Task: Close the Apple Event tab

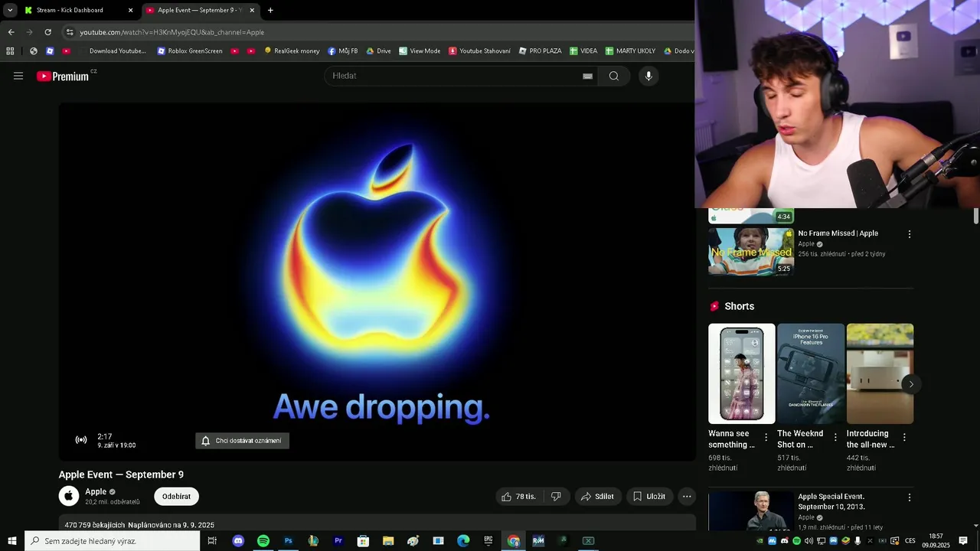Action: pyautogui.click(x=252, y=10)
